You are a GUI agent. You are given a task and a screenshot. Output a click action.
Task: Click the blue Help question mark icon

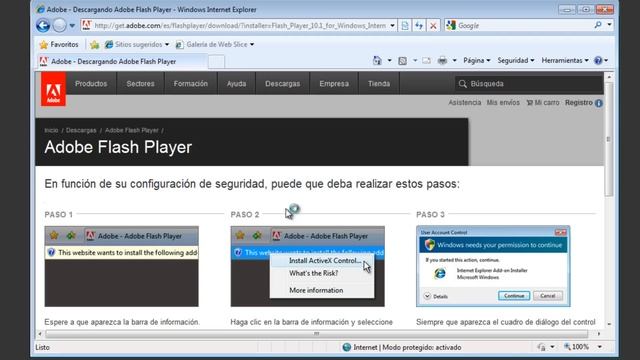click(x=598, y=61)
